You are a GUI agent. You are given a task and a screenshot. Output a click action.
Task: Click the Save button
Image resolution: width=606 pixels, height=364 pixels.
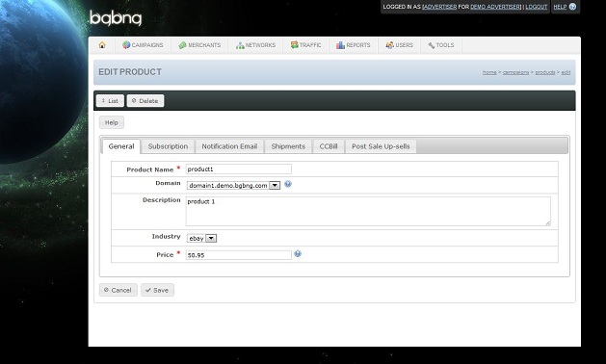pos(157,290)
